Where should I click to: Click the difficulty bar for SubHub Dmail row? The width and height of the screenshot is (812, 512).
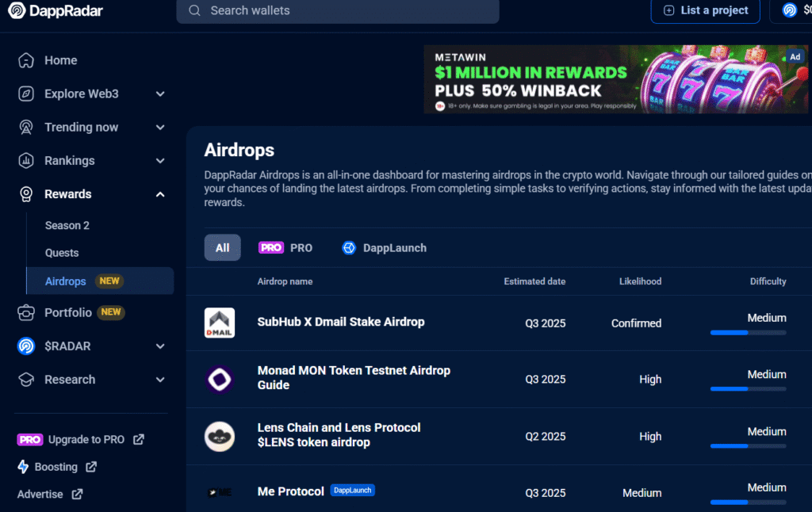[749, 333]
